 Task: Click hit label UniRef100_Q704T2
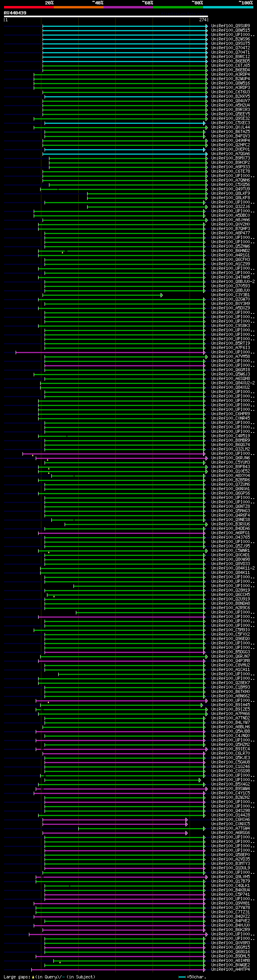(x=230, y=48)
